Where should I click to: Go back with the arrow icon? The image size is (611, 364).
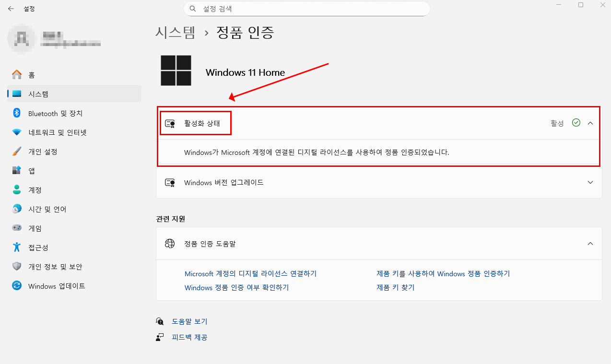(11, 9)
